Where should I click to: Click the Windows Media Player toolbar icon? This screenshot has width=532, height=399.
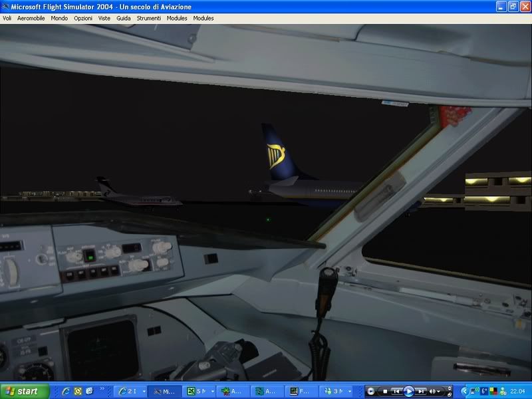(371, 392)
